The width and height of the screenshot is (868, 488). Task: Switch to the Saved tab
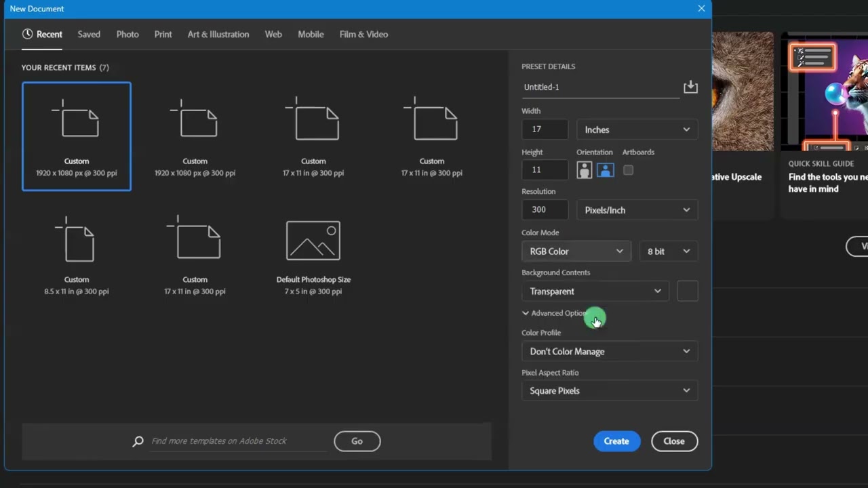click(x=89, y=34)
